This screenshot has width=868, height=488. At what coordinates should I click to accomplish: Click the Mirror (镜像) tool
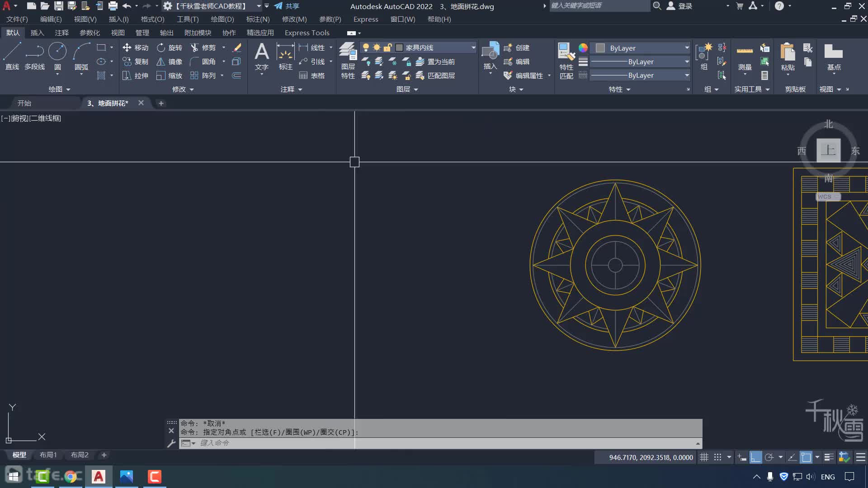click(x=170, y=61)
